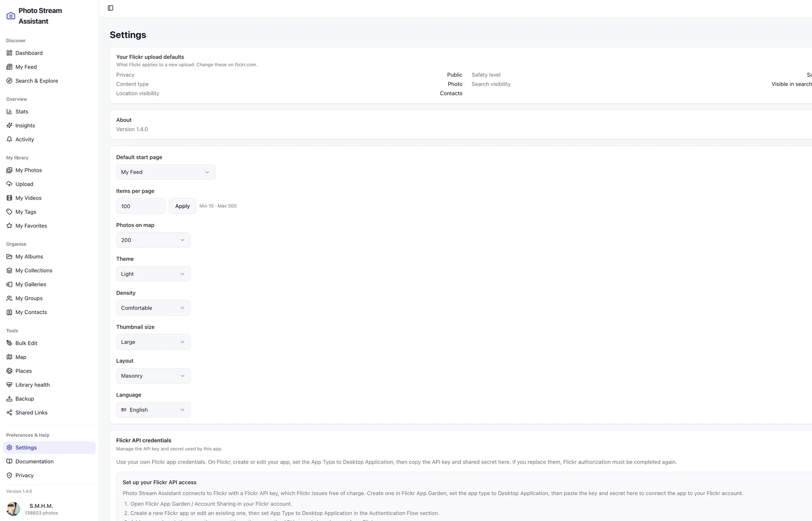Click the 'Settings' page title
Screen dimensions: 812x521
coord(128,35)
